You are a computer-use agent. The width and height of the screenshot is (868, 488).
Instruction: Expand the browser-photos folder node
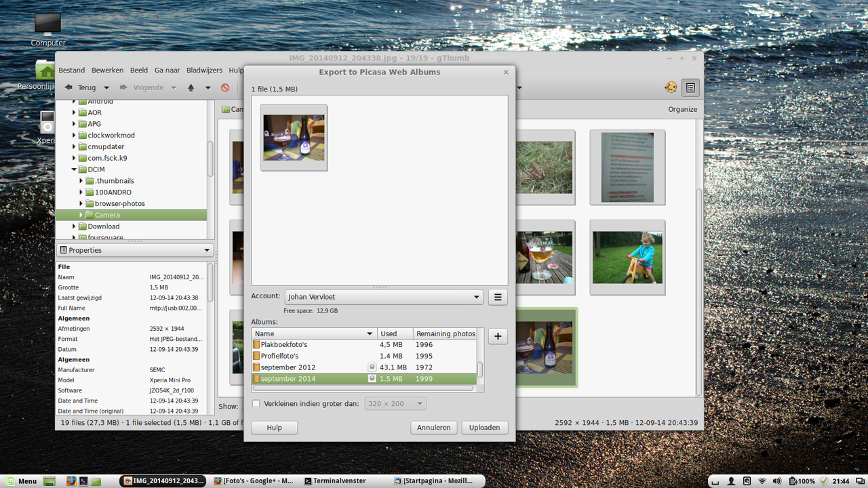pos(81,203)
